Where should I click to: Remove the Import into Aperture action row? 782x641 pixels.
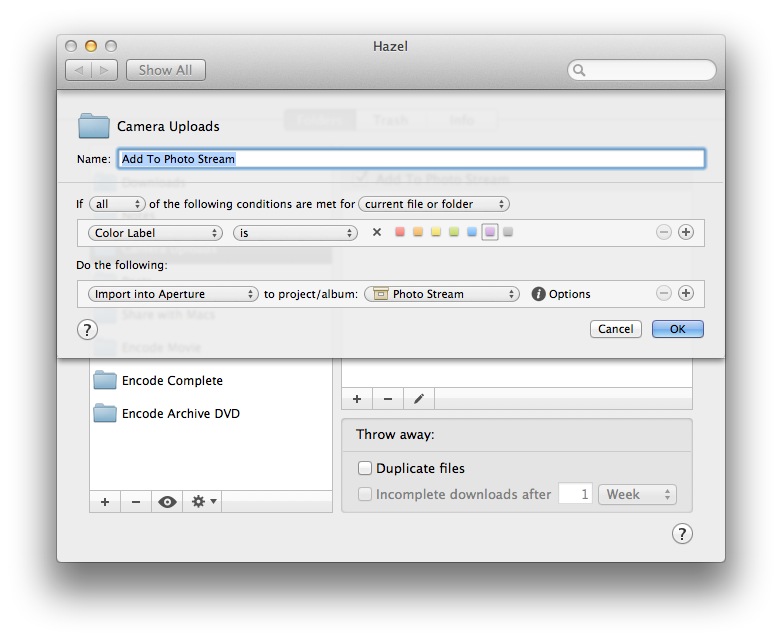tap(663, 293)
